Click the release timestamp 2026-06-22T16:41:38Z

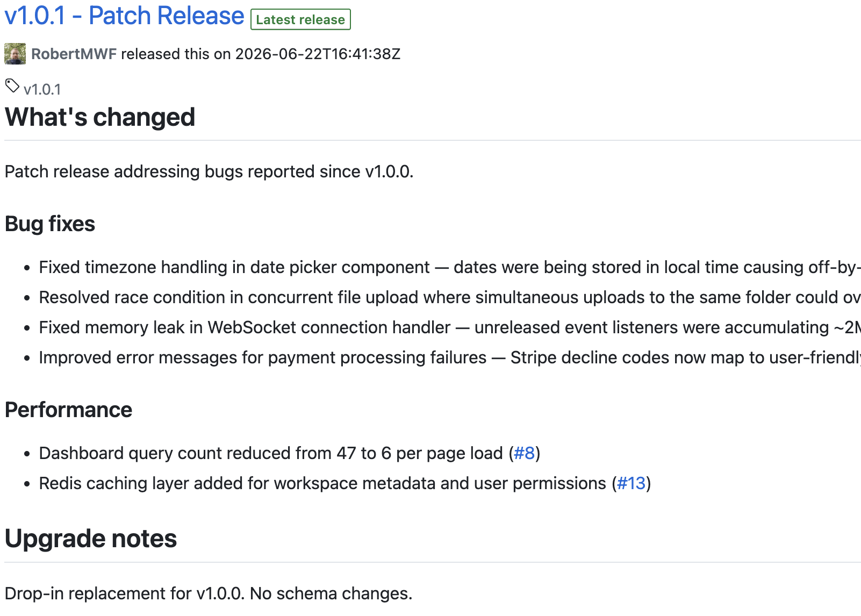click(318, 54)
